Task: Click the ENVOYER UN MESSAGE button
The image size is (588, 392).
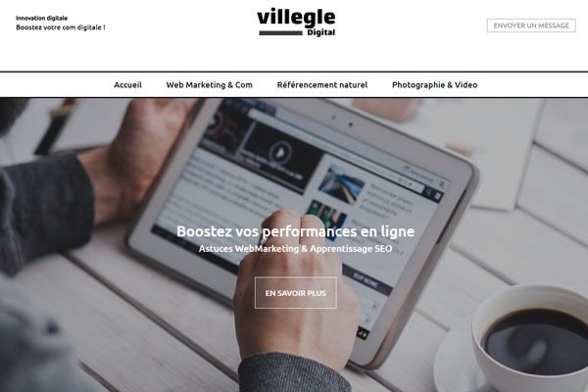Action: [x=531, y=25]
